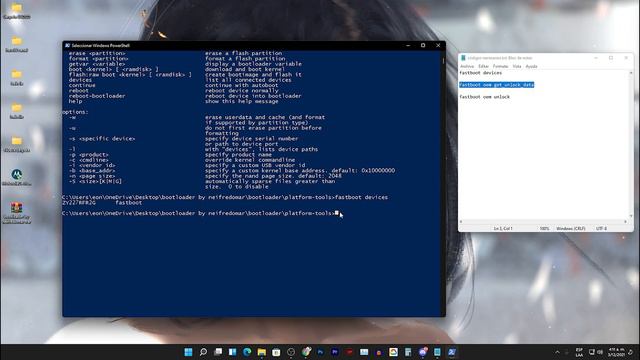Open Editar menu in Notepad
This screenshot has width=640, height=360.
(x=483, y=66)
